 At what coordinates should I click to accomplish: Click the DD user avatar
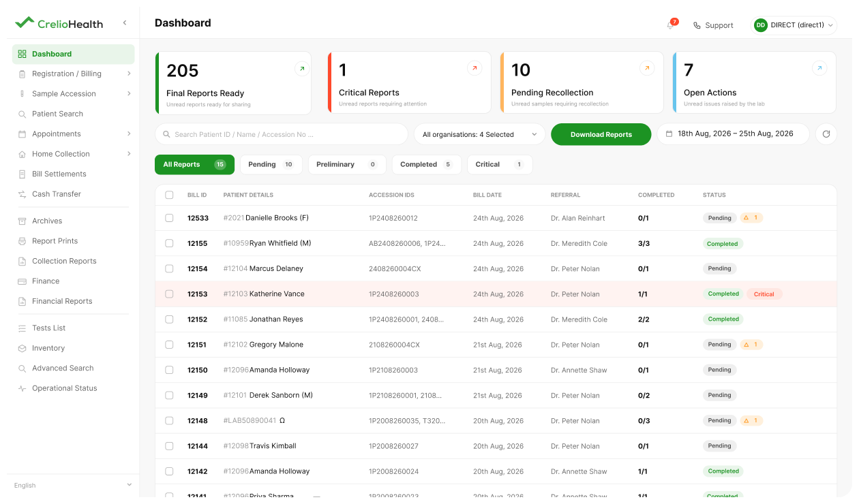(x=761, y=25)
